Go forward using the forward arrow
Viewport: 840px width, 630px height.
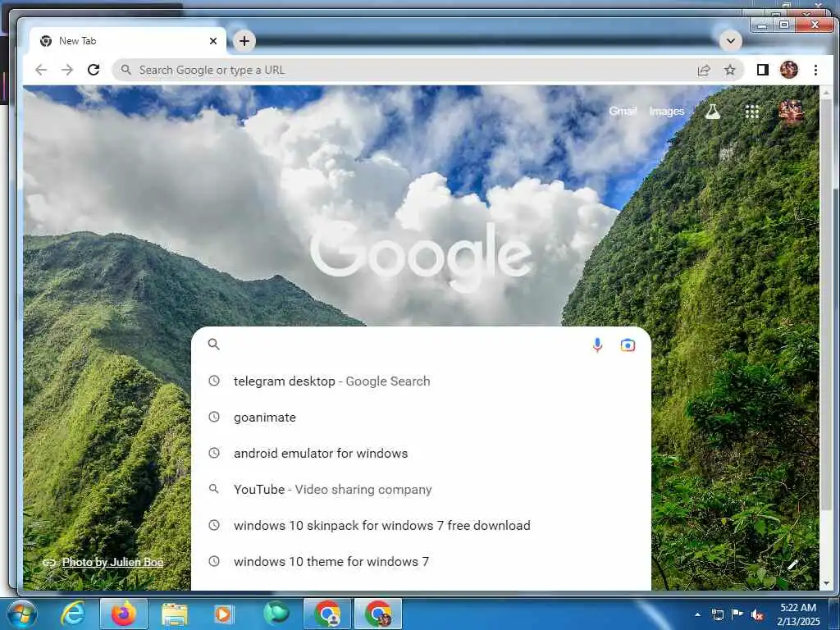tap(67, 70)
